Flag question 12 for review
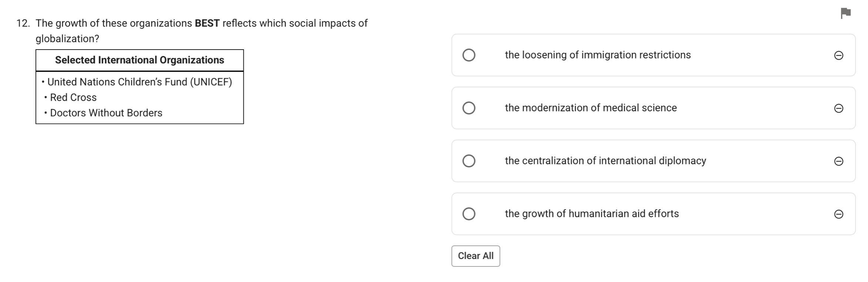 click(845, 13)
